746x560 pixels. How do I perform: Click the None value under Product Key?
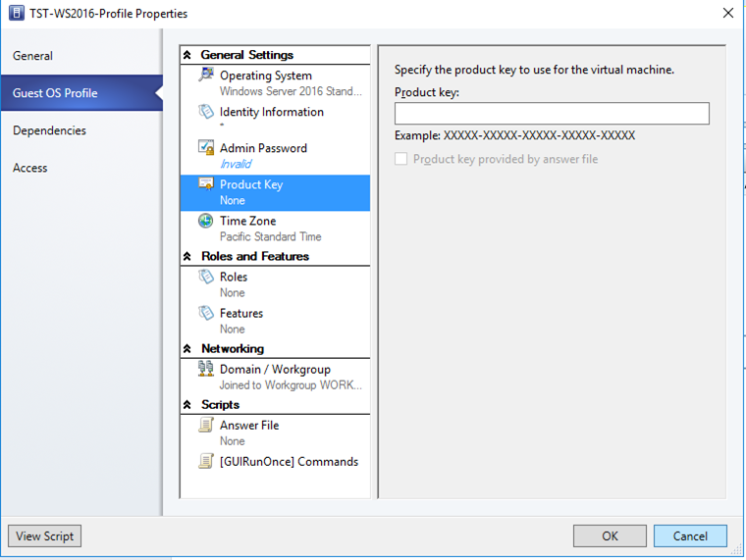[233, 201]
